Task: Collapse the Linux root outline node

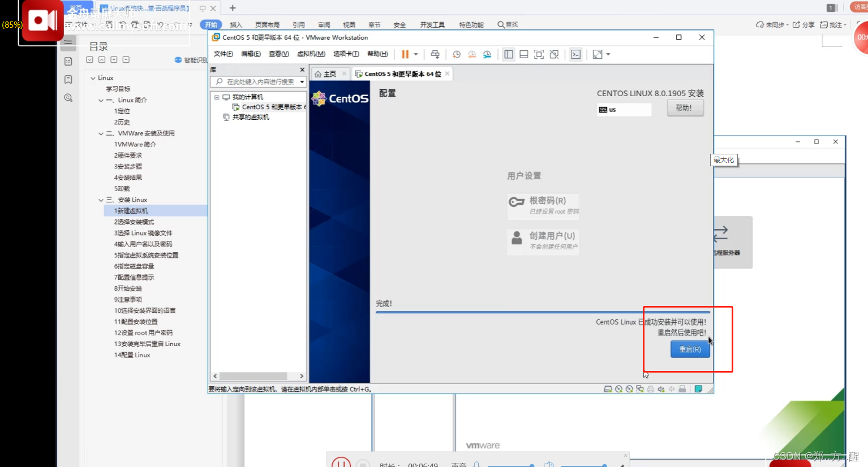Action: tap(93, 78)
